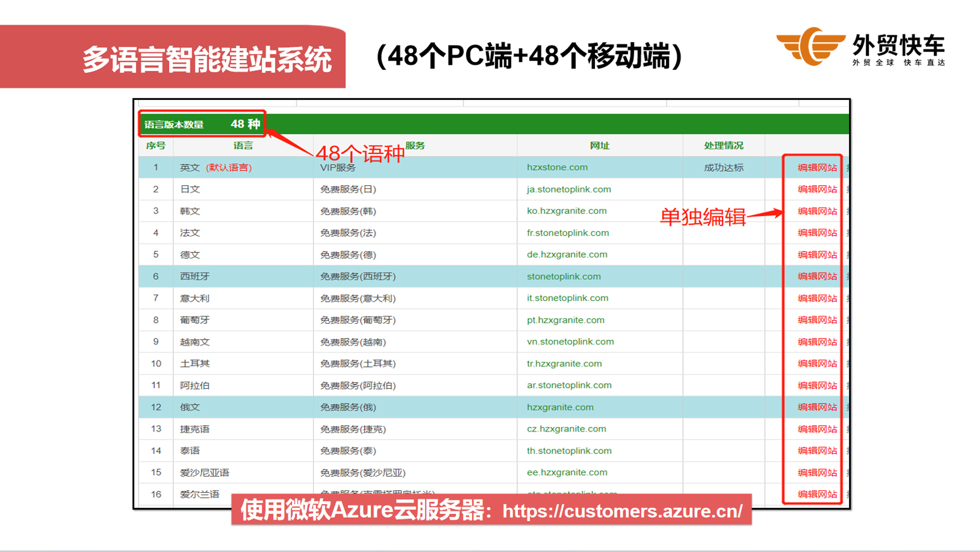Open the th.stonetoplink.com link
The width and height of the screenshot is (980, 552).
coord(569,450)
